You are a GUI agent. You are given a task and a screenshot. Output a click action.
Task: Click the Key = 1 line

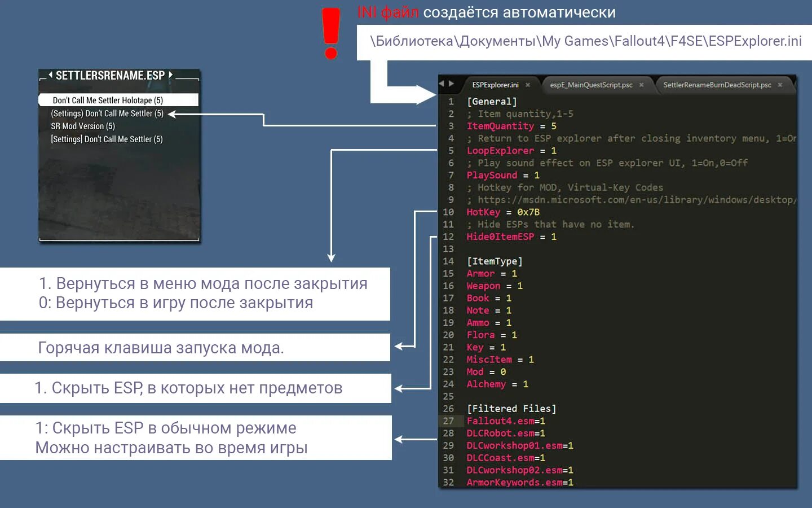486,348
